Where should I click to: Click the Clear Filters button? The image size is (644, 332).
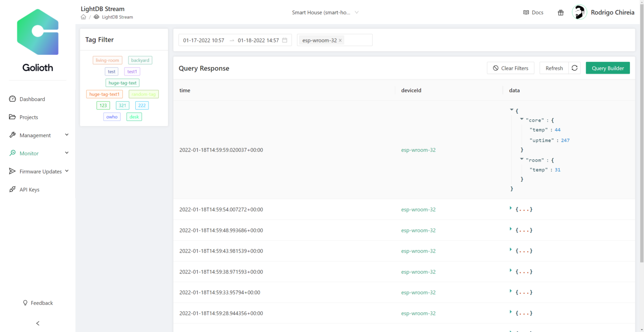(x=510, y=68)
